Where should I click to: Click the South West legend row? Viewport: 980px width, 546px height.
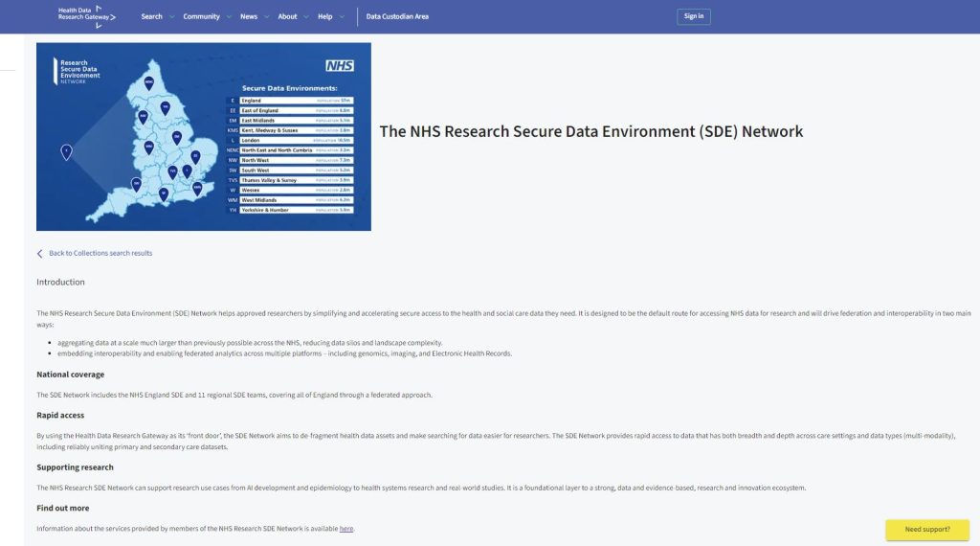pyautogui.click(x=290, y=171)
